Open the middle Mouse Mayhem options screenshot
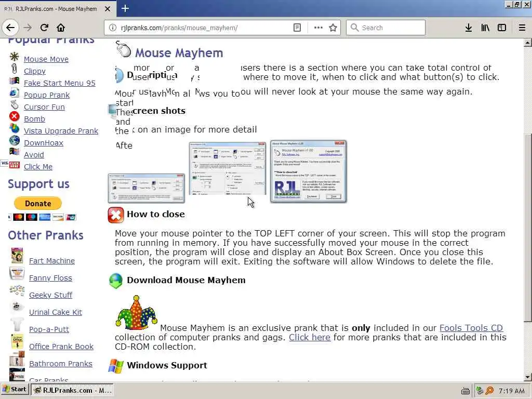Screen dimensions: 532x399 (228, 168)
